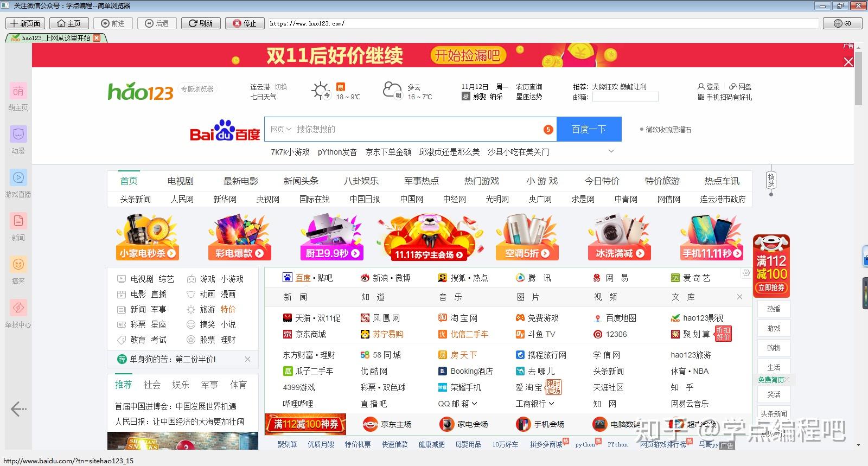Viewport: 868px width, 466px height.
Task: Click the 刷新 refresh button
Action: click(201, 23)
